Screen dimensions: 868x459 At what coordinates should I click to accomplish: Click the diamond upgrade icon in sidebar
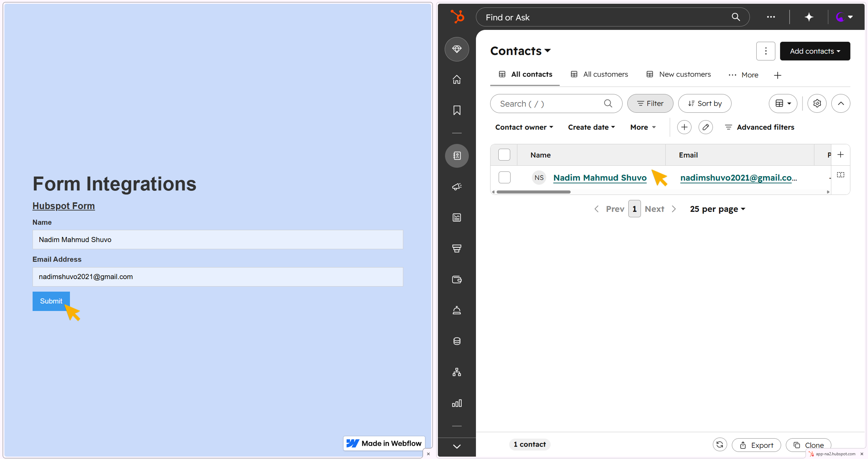[457, 49]
